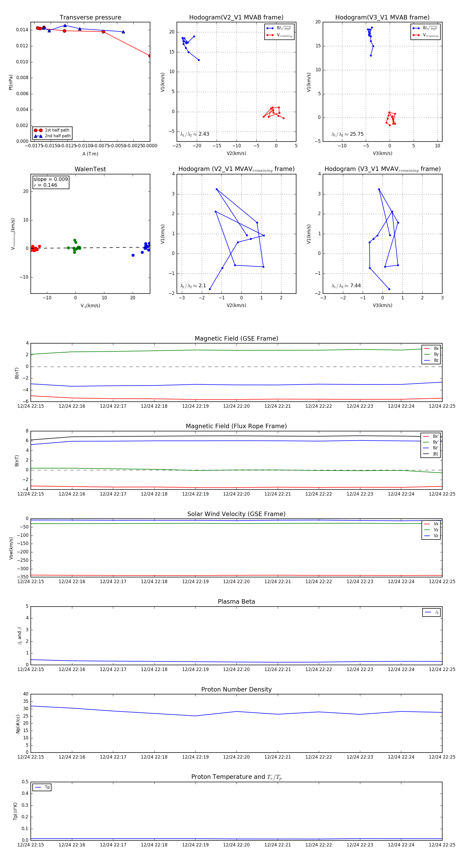
Task: Click the '|B|' legend entry in flux rope plot
Action: point(431,454)
